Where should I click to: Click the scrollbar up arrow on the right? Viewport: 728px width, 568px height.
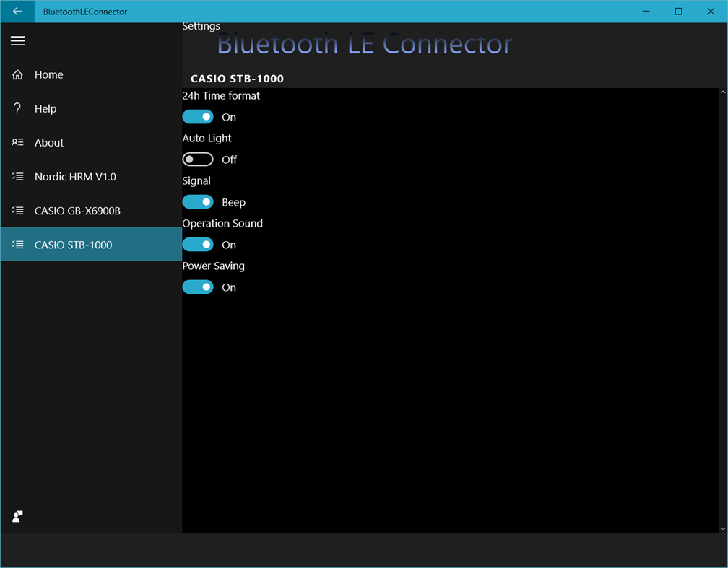pos(722,92)
